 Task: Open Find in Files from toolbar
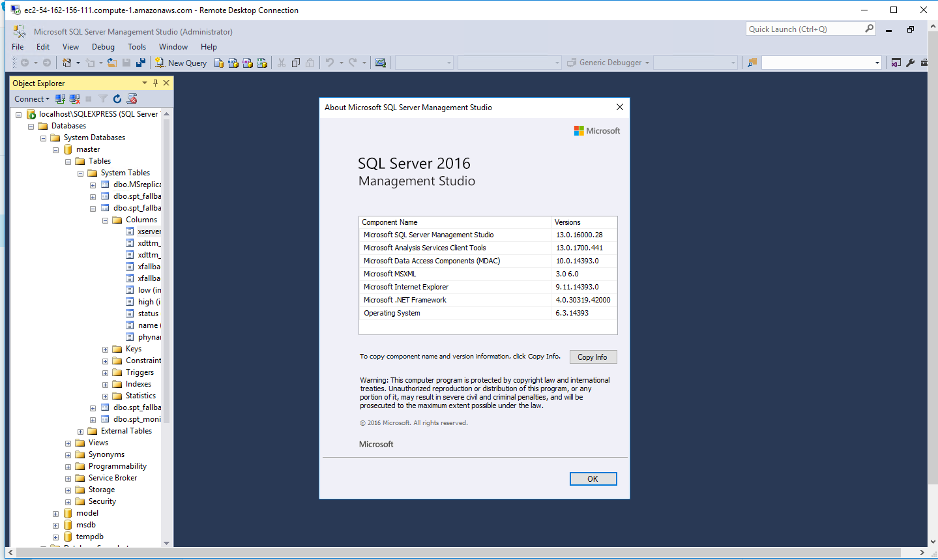click(x=752, y=63)
